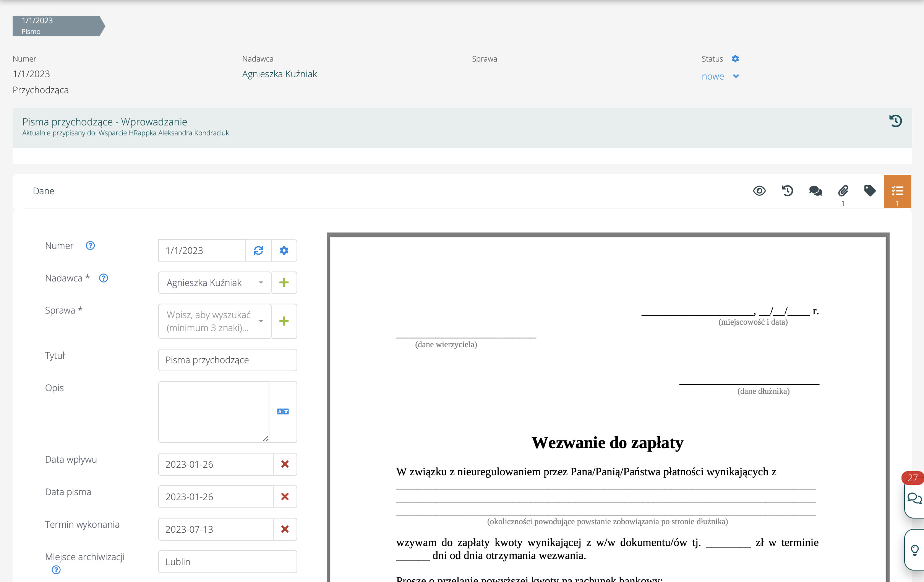The image size is (924, 582).
Task: Open help tooltip next to Nadawca label
Action: 104,278
